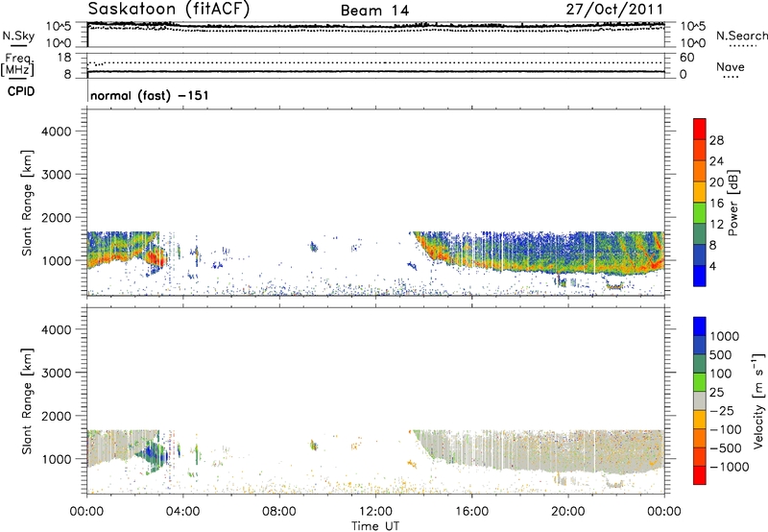Click the 3000 tick of velocity panel
768x532 pixels.
coord(57,373)
